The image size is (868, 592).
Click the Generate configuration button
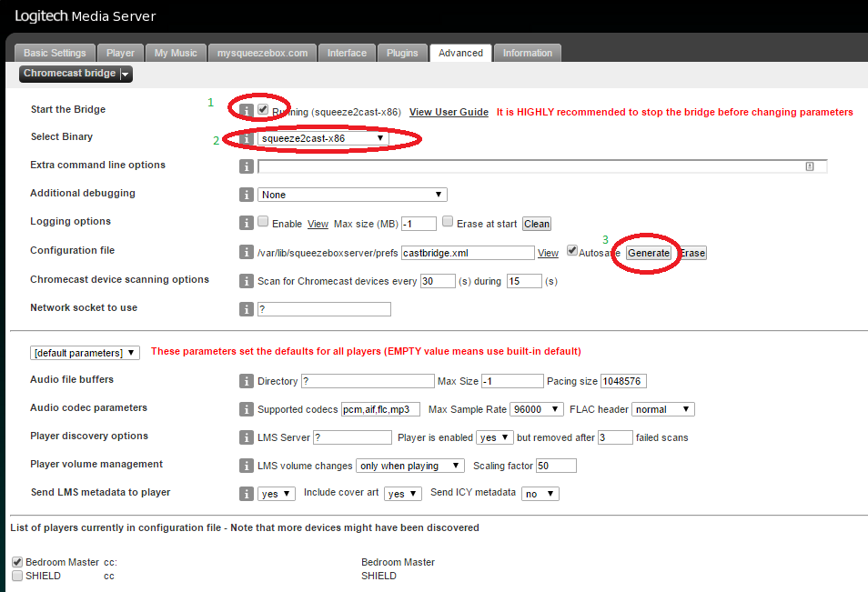pos(649,253)
